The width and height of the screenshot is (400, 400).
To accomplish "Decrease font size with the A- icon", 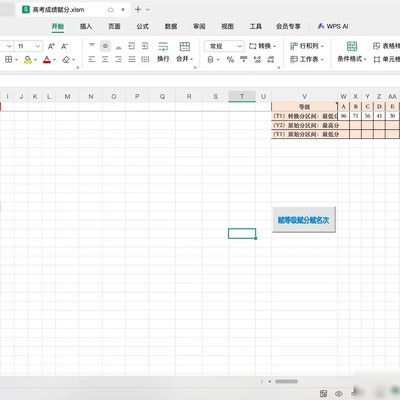I will tap(65, 46).
